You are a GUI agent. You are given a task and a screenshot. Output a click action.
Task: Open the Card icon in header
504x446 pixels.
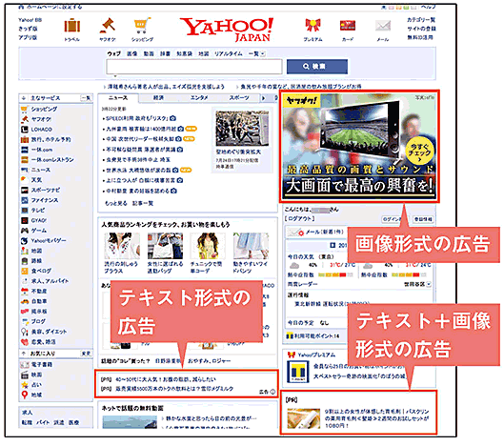348,26
